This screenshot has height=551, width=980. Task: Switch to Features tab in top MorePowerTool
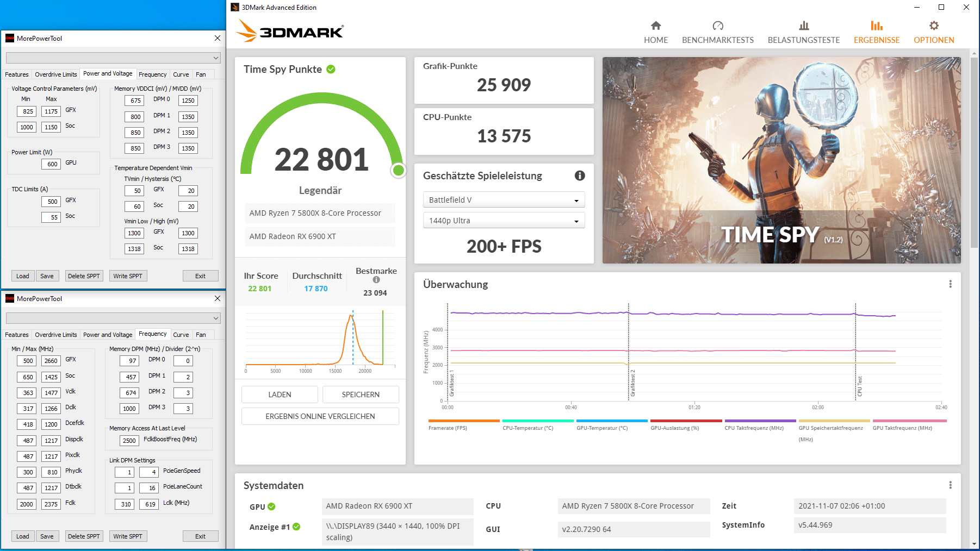[x=17, y=74]
